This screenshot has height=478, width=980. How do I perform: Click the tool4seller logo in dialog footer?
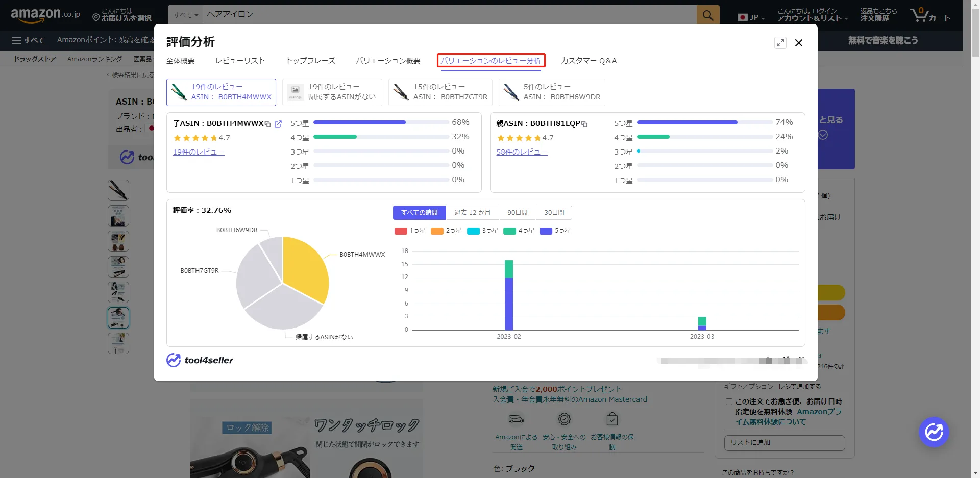coord(200,360)
